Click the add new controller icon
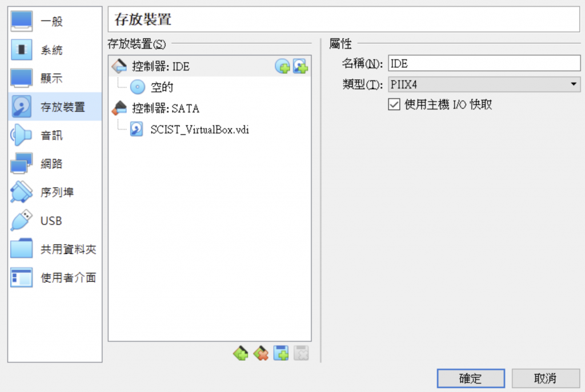This screenshot has width=585, height=392. pos(241,353)
